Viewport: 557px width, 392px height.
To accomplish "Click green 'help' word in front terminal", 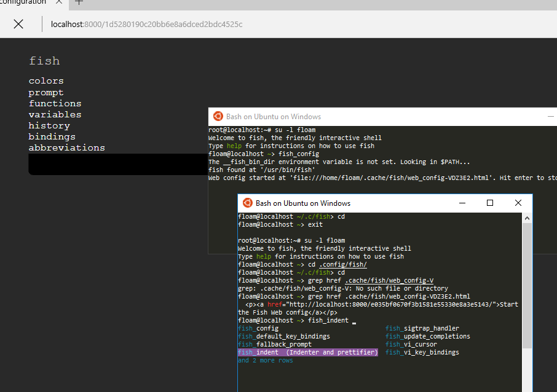I will tap(264, 256).
